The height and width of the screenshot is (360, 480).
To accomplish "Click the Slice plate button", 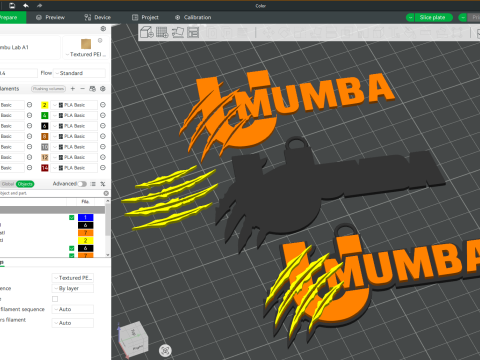I will tap(433, 17).
